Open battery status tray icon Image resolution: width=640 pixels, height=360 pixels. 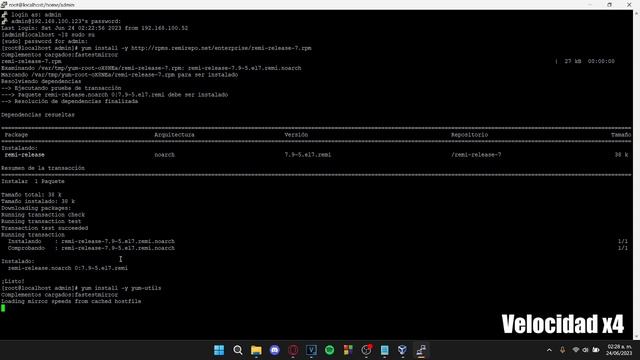(x=596, y=350)
